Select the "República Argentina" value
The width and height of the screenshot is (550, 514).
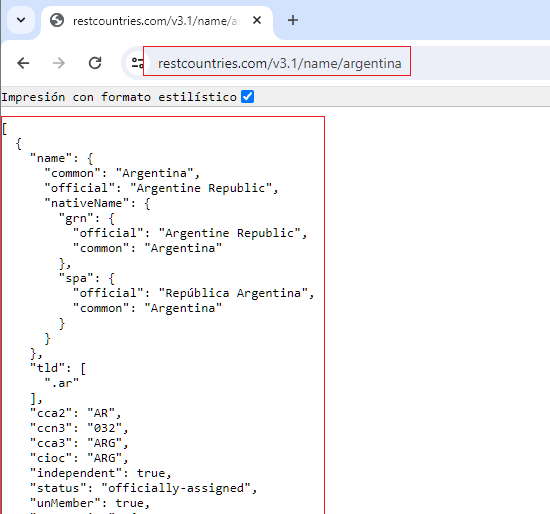tap(233, 293)
